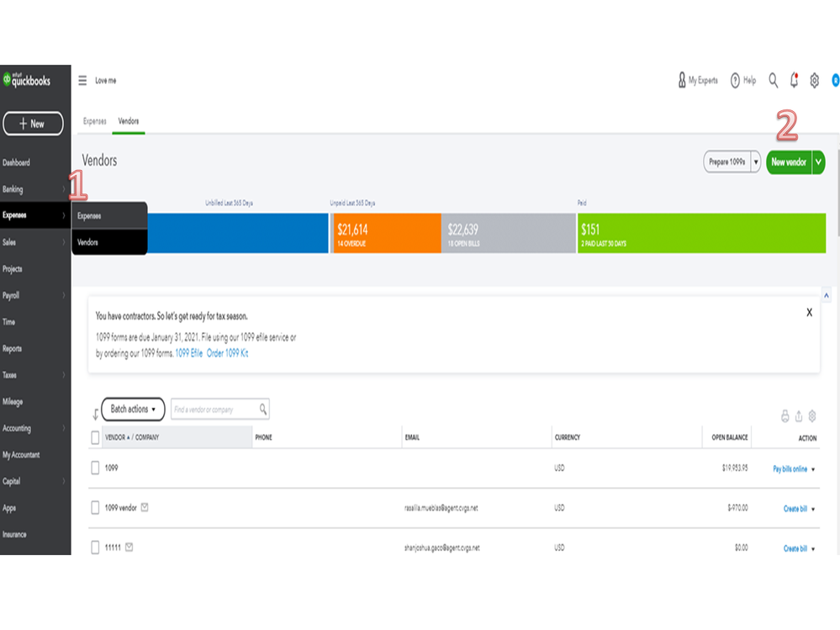Check the select-all vendors checkbox
Screen dimensions: 840x630
tap(95, 437)
